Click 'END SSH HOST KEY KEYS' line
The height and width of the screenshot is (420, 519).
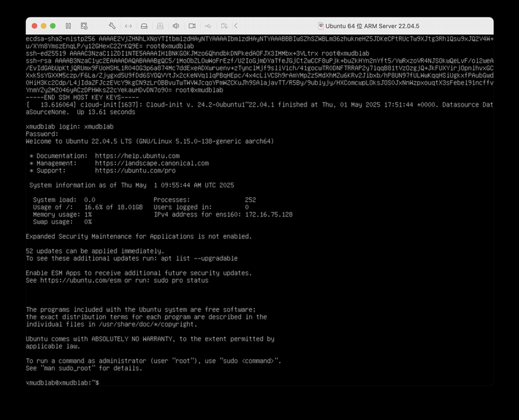pos(83,97)
